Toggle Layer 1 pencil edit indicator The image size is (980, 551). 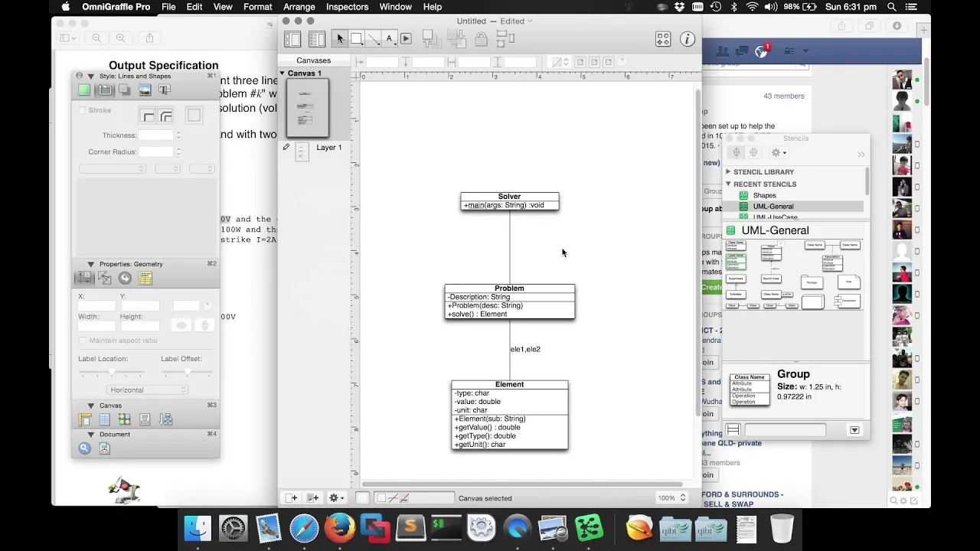[286, 147]
